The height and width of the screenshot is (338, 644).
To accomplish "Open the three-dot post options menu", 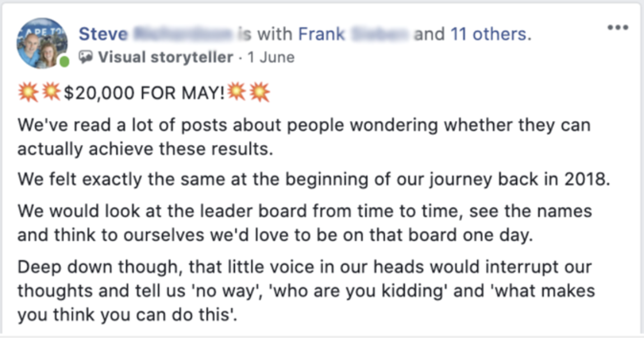I will point(618,27).
